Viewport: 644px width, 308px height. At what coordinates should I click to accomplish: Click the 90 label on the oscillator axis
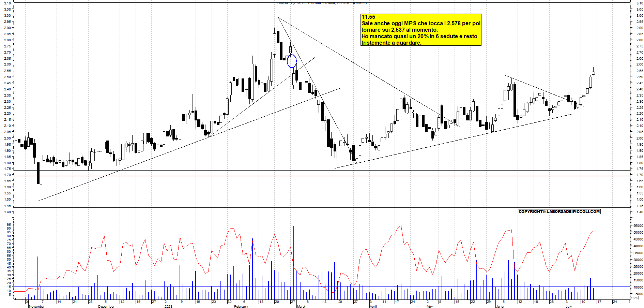(x=9, y=228)
